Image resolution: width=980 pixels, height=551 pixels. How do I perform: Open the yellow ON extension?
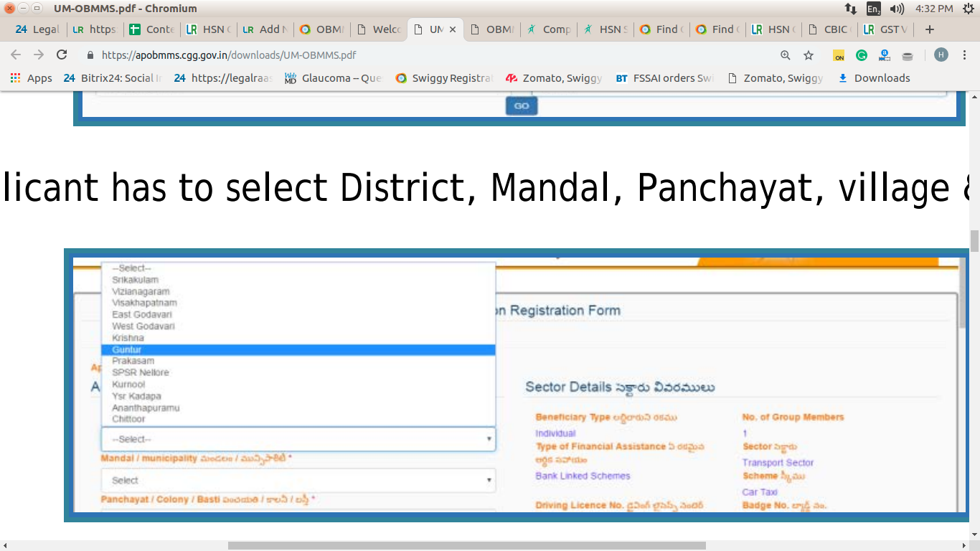point(839,55)
